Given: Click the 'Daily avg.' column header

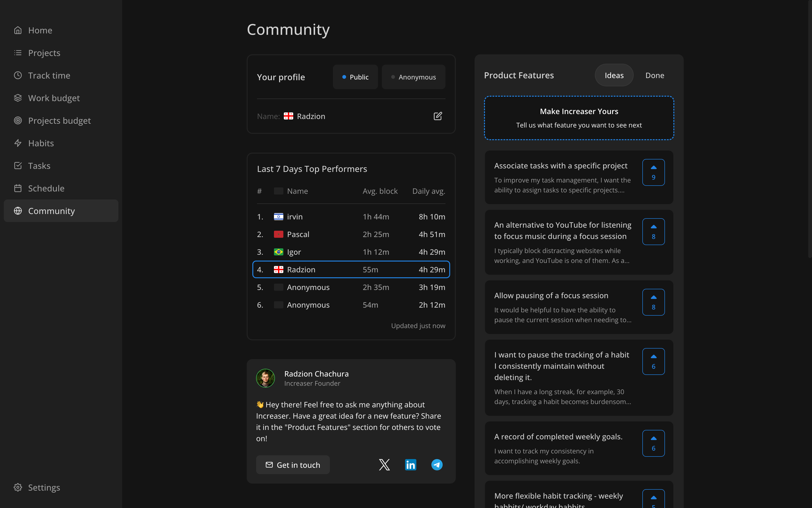Looking at the screenshot, I should [x=429, y=191].
